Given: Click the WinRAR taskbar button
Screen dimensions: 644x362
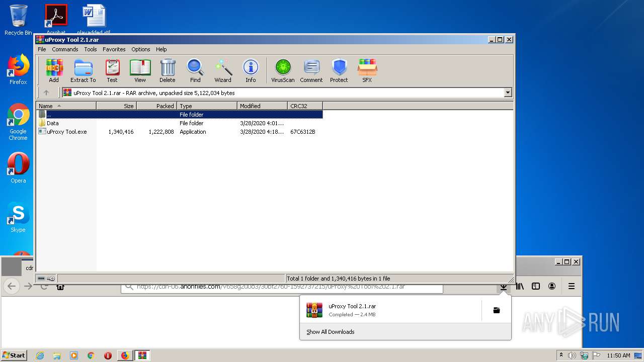Looking at the screenshot, I should (x=142, y=355).
